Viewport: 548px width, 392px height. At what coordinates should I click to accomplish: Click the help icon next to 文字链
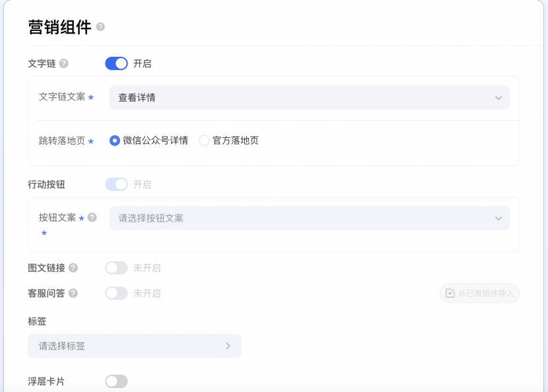click(63, 64)
